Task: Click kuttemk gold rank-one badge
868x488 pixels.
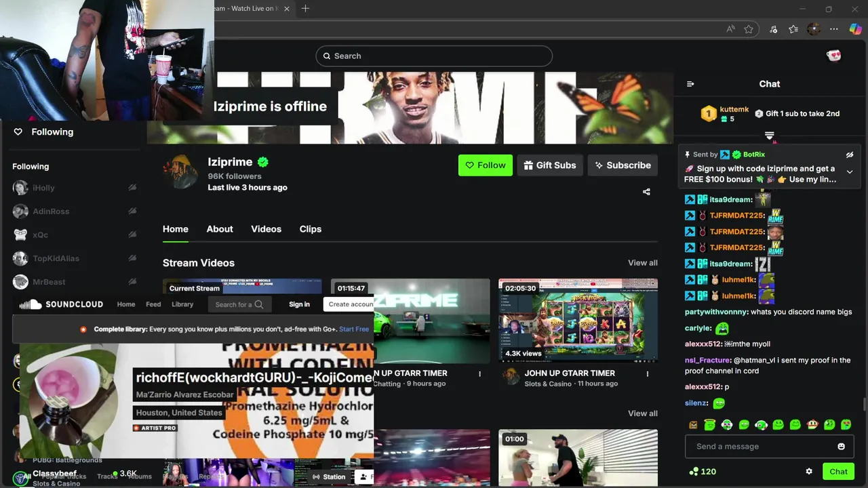Action: tap(709, 114)
